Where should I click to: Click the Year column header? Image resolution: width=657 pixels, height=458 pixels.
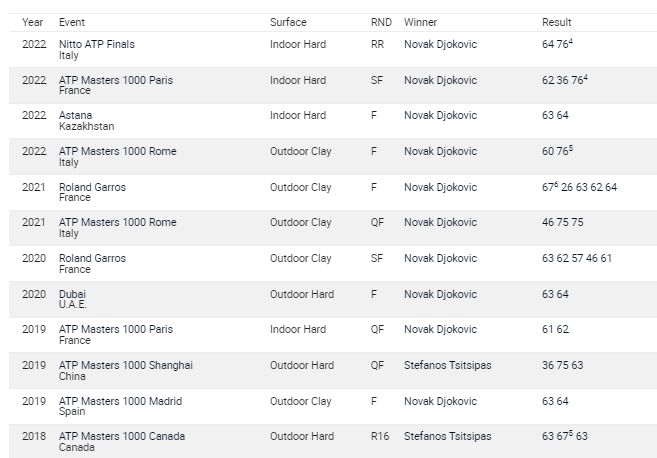click(32, 22)
